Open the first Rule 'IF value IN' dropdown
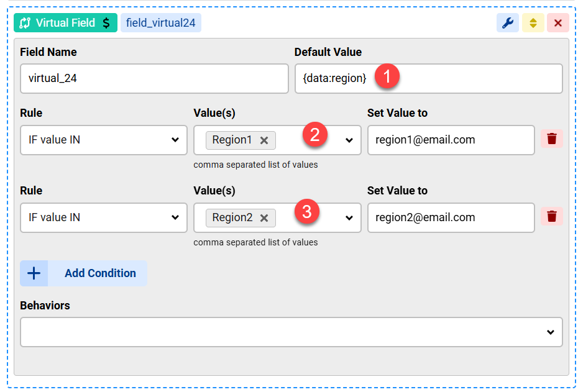Screen dimensions: 578x392 [x=103, y=140]
